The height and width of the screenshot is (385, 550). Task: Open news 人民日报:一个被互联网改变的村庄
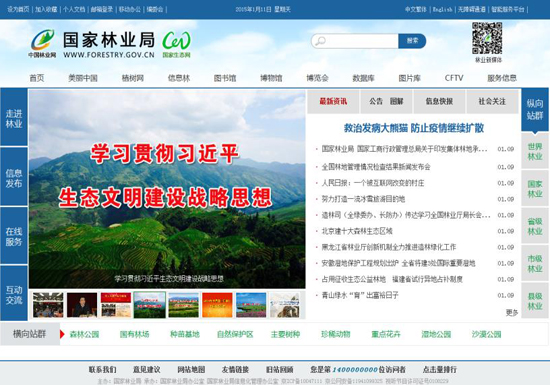click(373, 183)
